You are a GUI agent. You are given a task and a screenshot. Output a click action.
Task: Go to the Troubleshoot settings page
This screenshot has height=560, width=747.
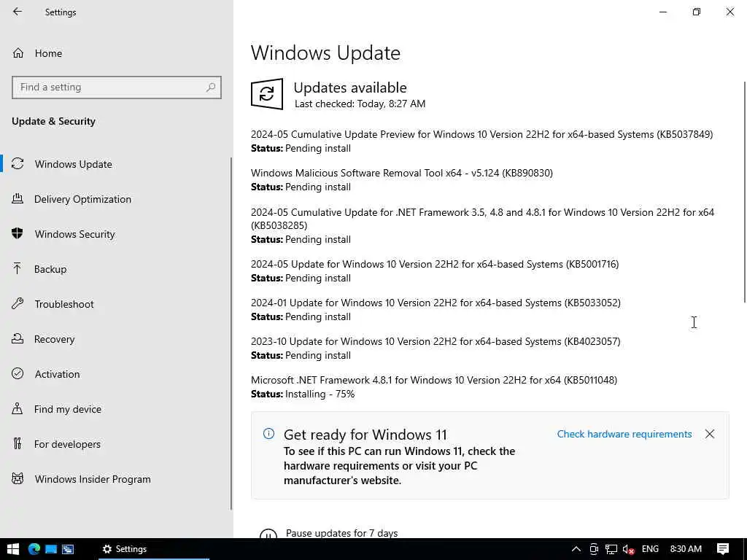click(64, 304)
